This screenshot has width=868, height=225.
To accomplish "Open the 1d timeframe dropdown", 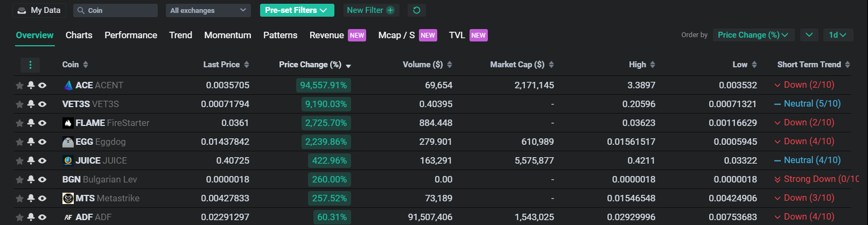I will [x=837, y=35].
